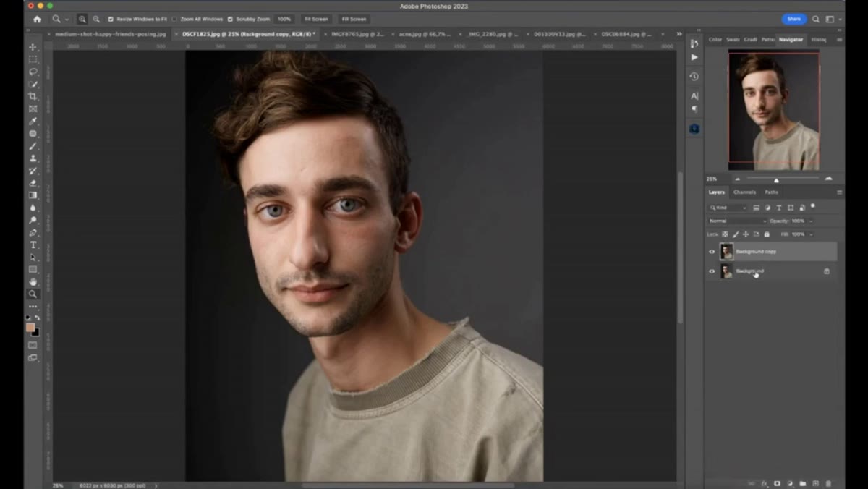Open the Layers panel menu
This screenshot has width=868, height=489.
tap(839, 192)
